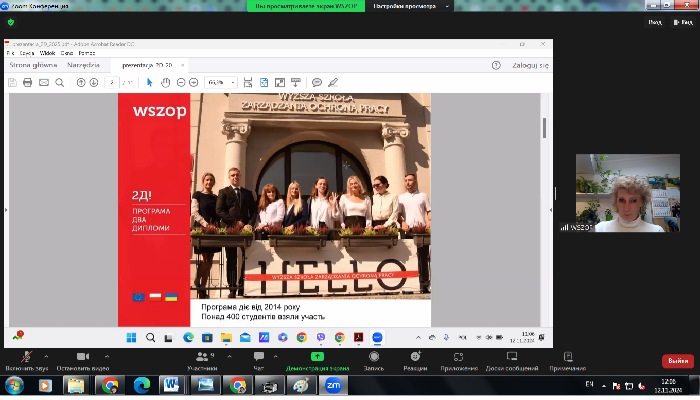
Task: Click the Вид view button
Action: tap(654, 21)
